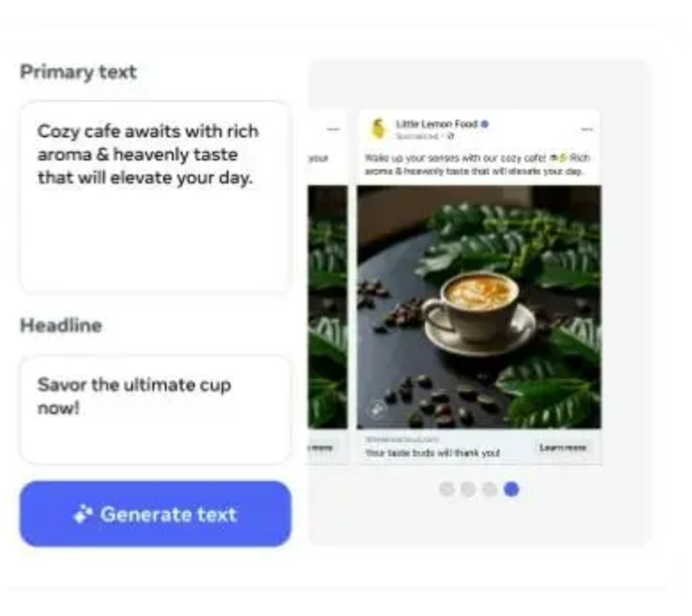Select the second carousel pagination dot
The height and width of the screenshot is (616, 692).
click(468, 489)
